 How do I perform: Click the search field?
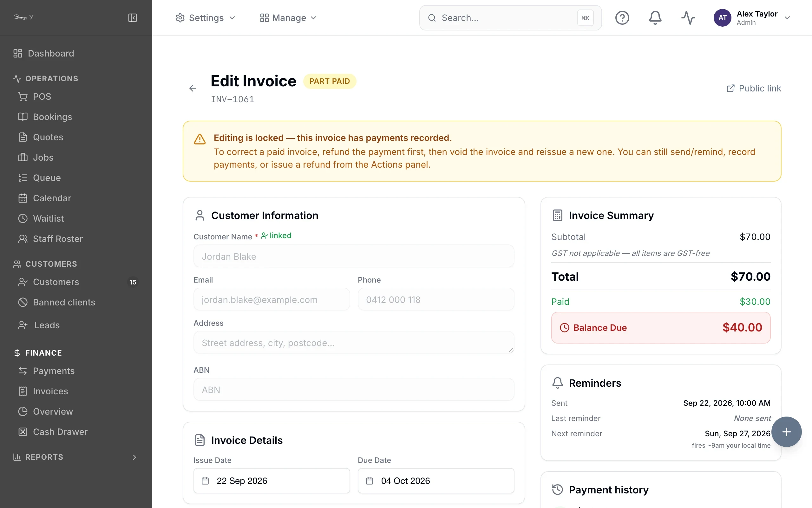[x=510, y=18]
